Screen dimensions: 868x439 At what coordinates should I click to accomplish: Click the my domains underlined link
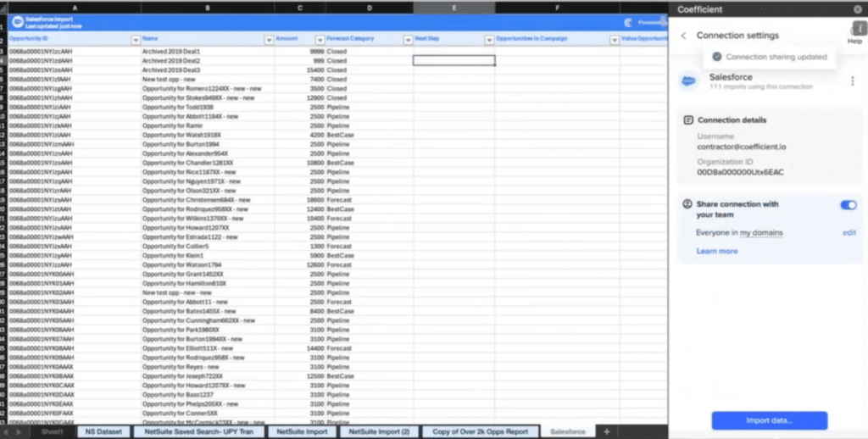click(x=761, y=233)
